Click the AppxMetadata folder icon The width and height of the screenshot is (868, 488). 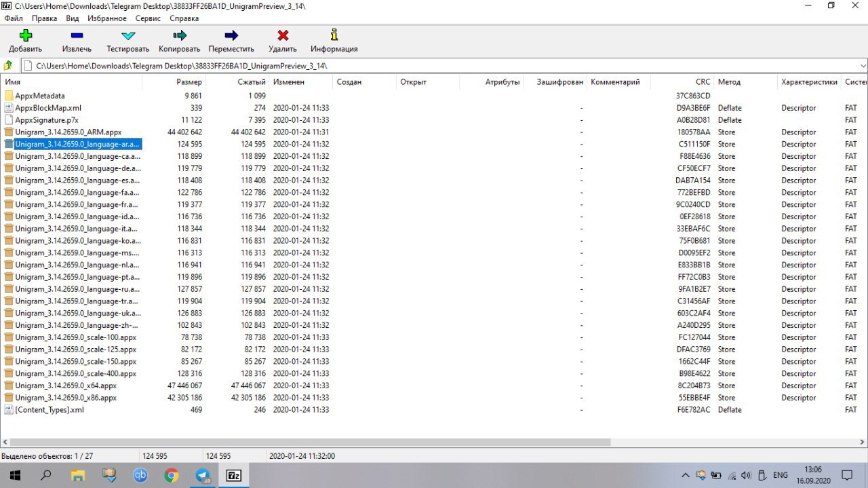(9, 96)
